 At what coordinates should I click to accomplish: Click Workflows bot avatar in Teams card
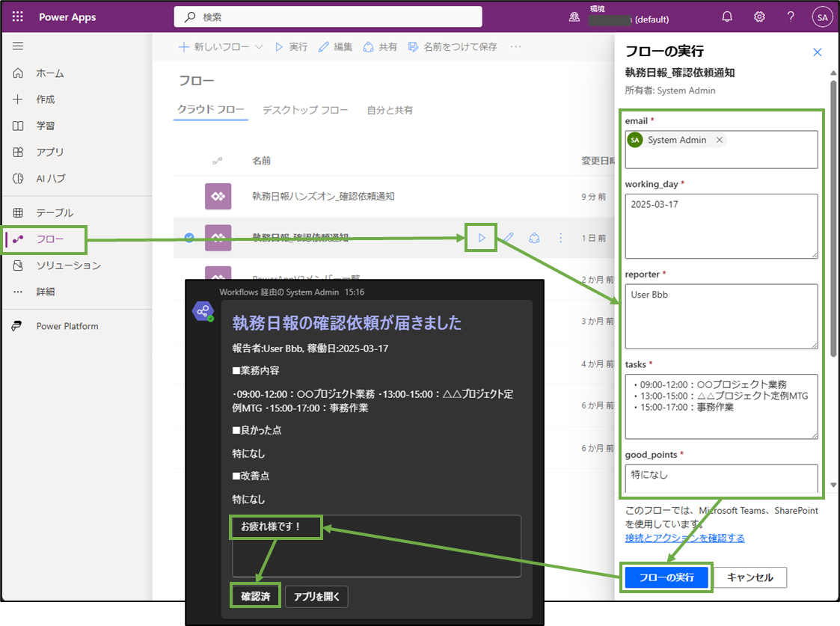203,311
